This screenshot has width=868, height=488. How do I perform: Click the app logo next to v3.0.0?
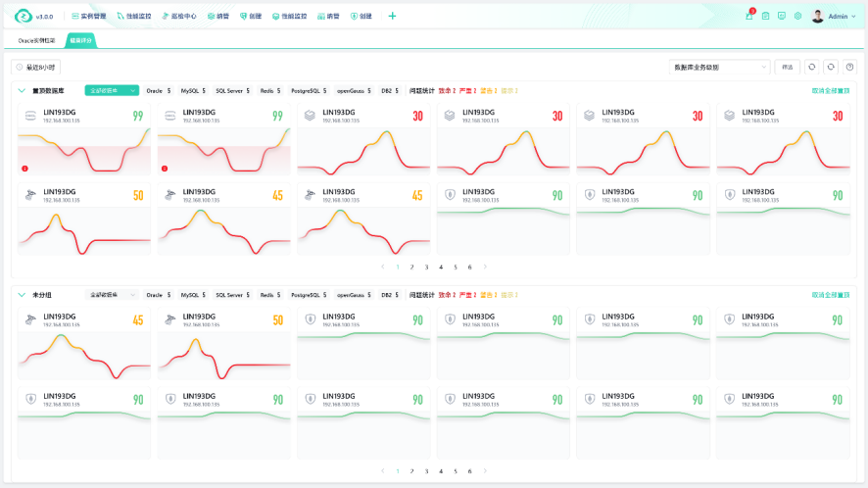(x=24, y=16)
